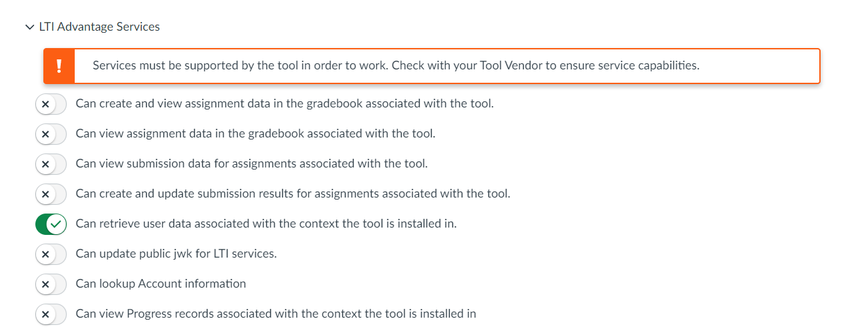Turn on view submission data toggle
The width and height of the screenshot is (868, 335).
coord(51,164)
